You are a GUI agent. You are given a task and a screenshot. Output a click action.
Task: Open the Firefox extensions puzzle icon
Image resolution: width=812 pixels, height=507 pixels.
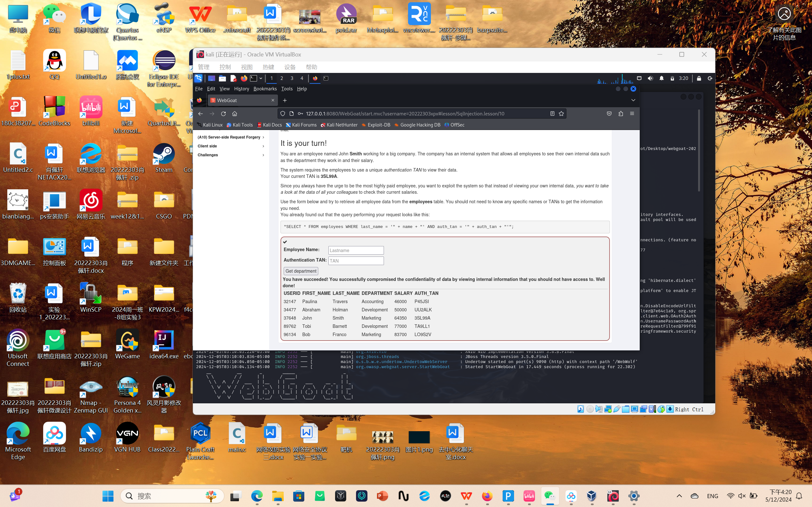(x=621, y=114)
